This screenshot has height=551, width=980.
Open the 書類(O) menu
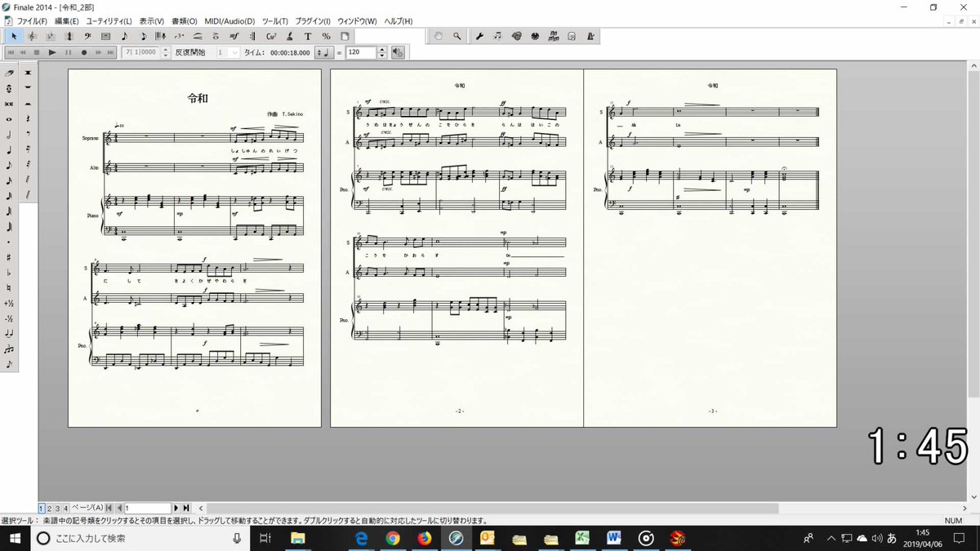[x=185, y=20]
